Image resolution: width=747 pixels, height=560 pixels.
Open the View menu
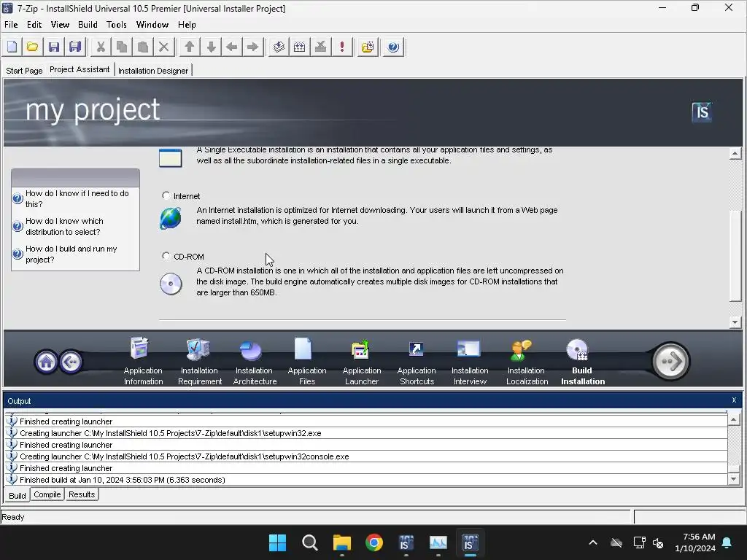(60, 25)
